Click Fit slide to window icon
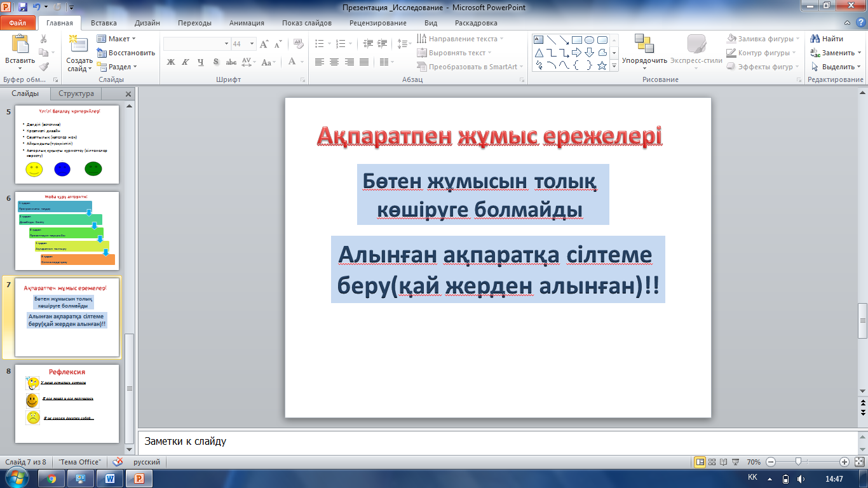Image resolution: width=868 pixels, height=488 pixels. pyautogui.click(x=860, y=462)
